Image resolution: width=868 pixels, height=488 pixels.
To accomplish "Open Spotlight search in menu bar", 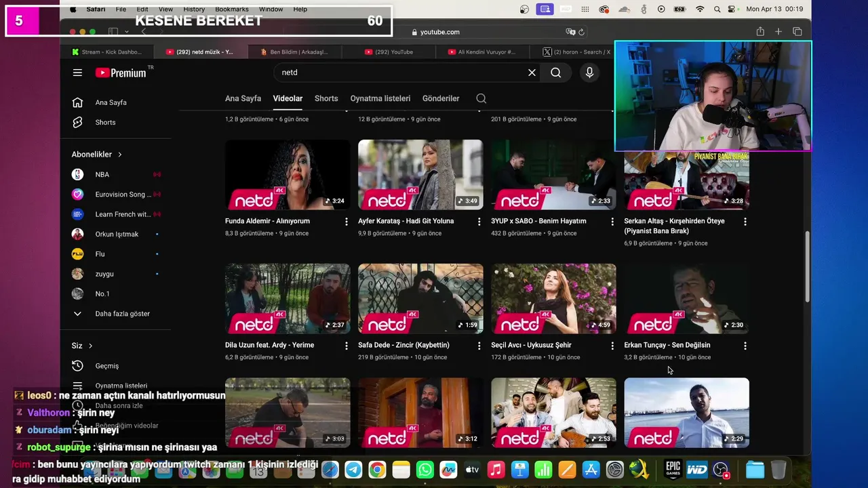I will point(717,9).
